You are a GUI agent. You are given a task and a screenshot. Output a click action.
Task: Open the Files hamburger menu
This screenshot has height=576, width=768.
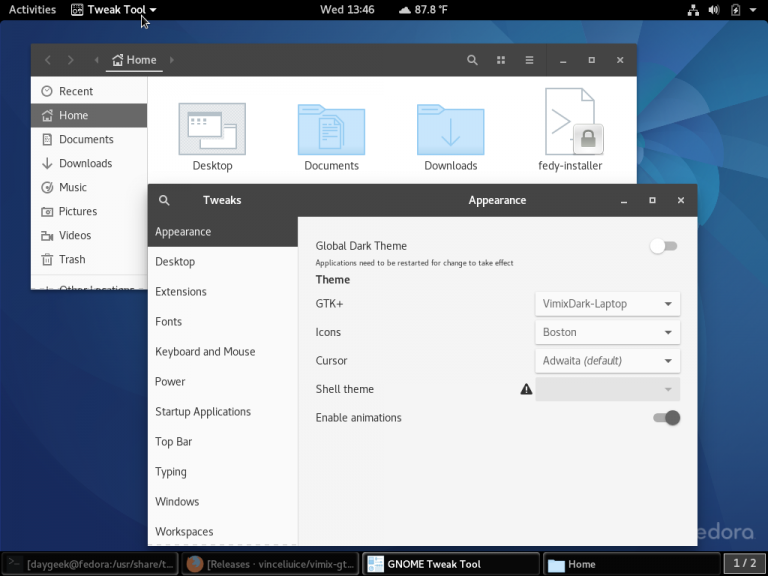click(x=529, y=60)
